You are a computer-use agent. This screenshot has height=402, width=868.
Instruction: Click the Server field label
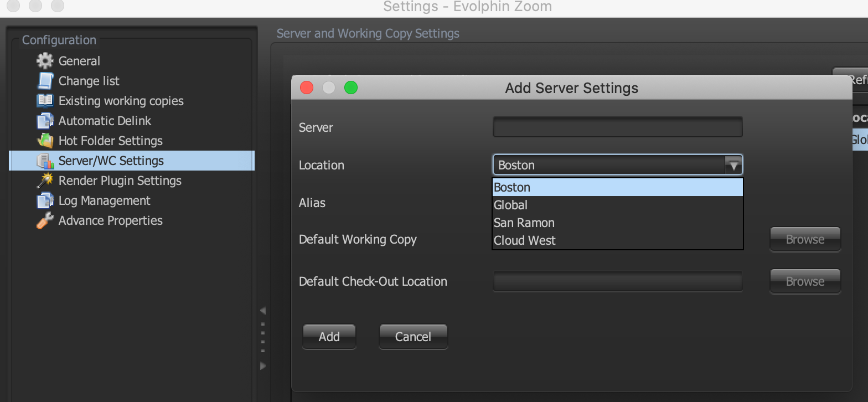pyautogui.click(x=316, y=127)
